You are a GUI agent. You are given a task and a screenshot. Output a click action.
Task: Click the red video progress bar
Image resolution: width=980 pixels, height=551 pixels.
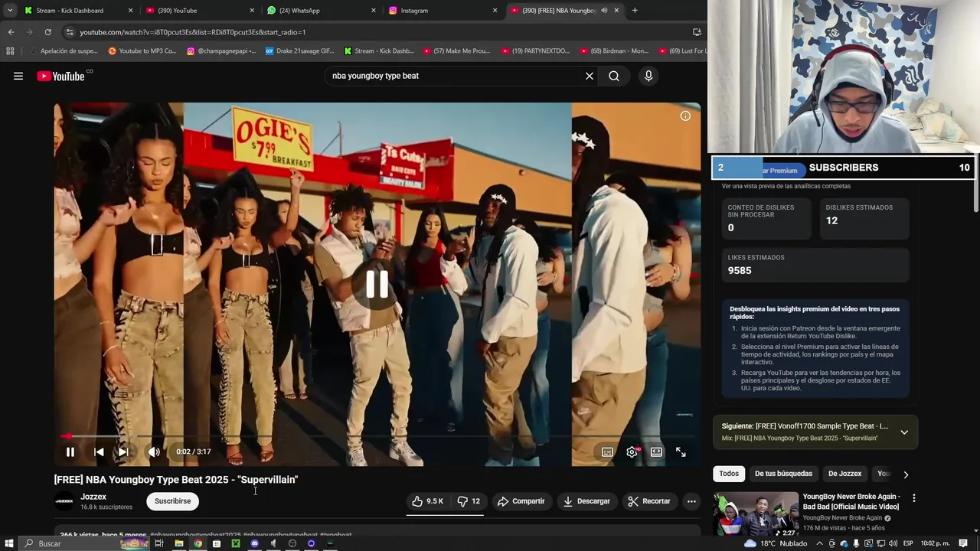377,436
